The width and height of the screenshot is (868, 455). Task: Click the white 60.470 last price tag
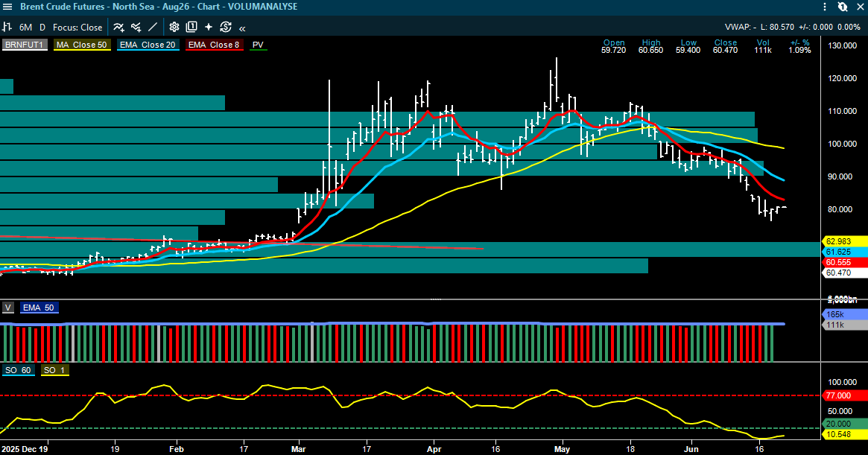(846, 273)
